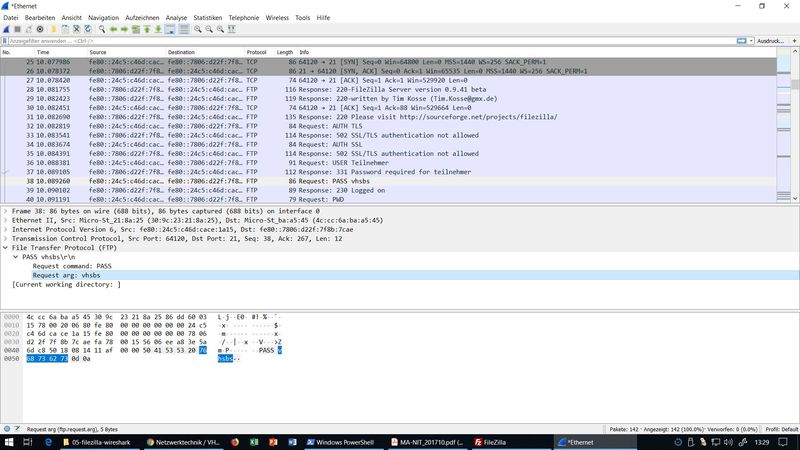Add a filter button with plus
Image resolution: width=800 pixels, height=450 pixels.
point(794,41)
